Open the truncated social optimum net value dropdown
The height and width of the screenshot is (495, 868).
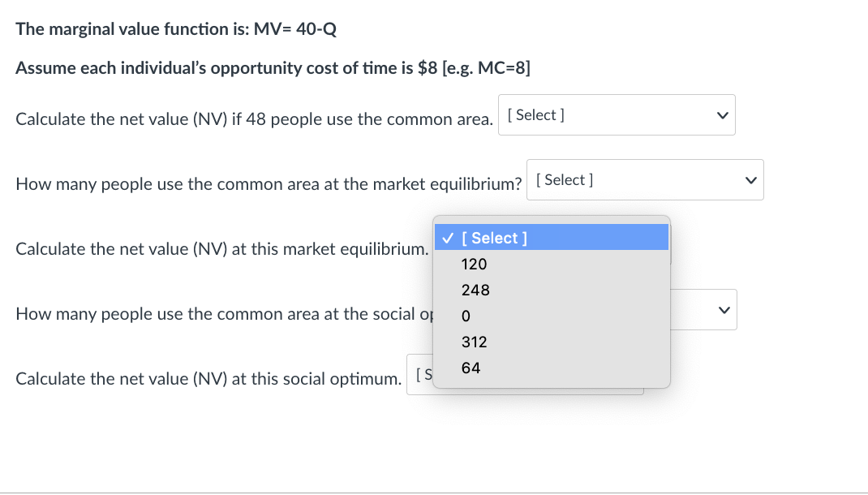click(x=419, y=374)
